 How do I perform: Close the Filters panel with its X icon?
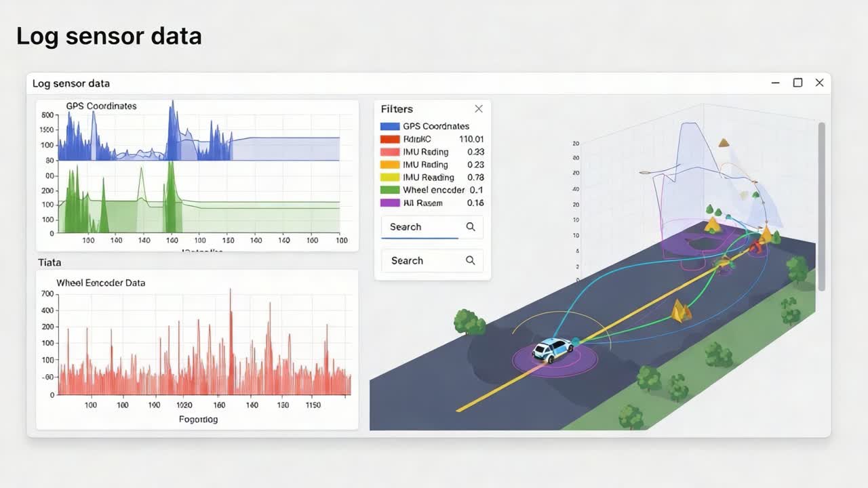coord(479,108)
